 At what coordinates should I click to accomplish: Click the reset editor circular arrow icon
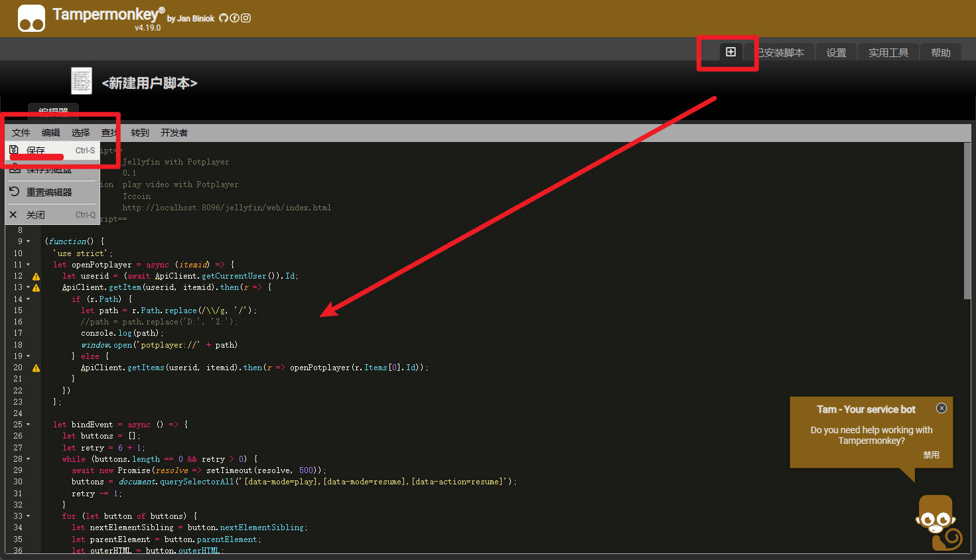click(14, 192)
